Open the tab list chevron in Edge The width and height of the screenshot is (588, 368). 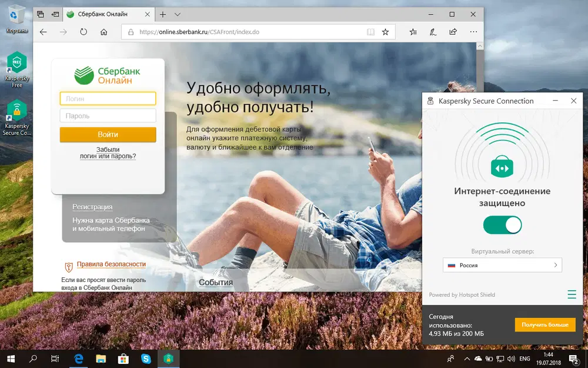pos(177,14)
